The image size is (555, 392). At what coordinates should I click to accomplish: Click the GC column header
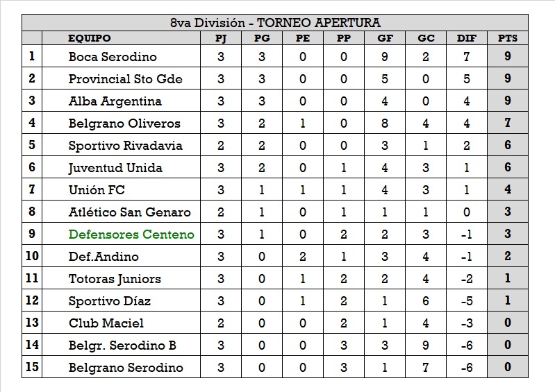pos(426,38)
